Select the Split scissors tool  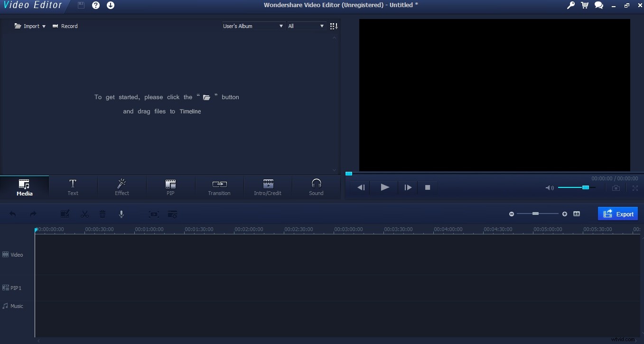[x=84, y=214]
